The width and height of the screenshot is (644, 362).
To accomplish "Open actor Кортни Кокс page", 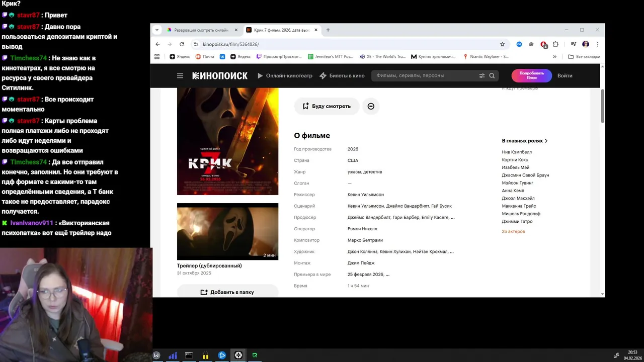I will [515, 160].
